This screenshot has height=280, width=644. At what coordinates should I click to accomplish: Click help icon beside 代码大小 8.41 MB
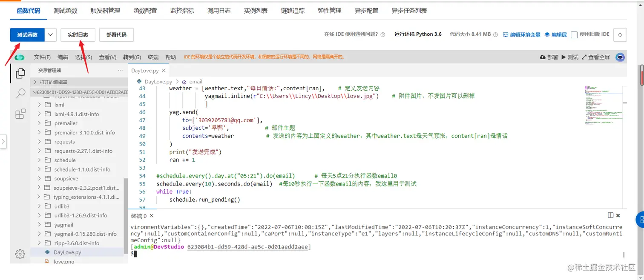pyautogui.click(x=496, y=35)
